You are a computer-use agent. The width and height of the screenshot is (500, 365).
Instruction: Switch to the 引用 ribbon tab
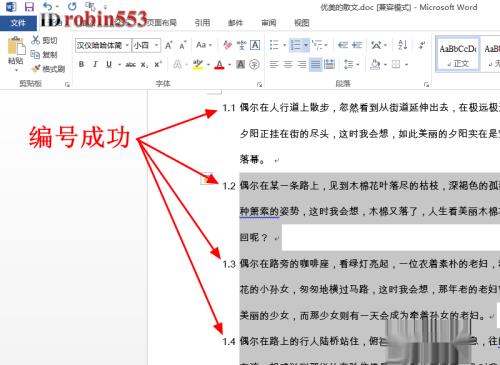click(202, 23)
